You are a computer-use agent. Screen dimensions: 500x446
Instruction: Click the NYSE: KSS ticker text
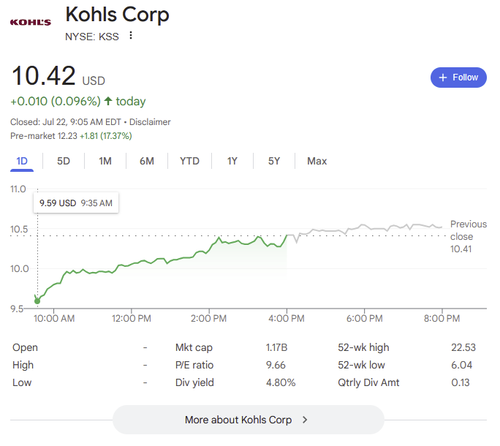point(92,36)
